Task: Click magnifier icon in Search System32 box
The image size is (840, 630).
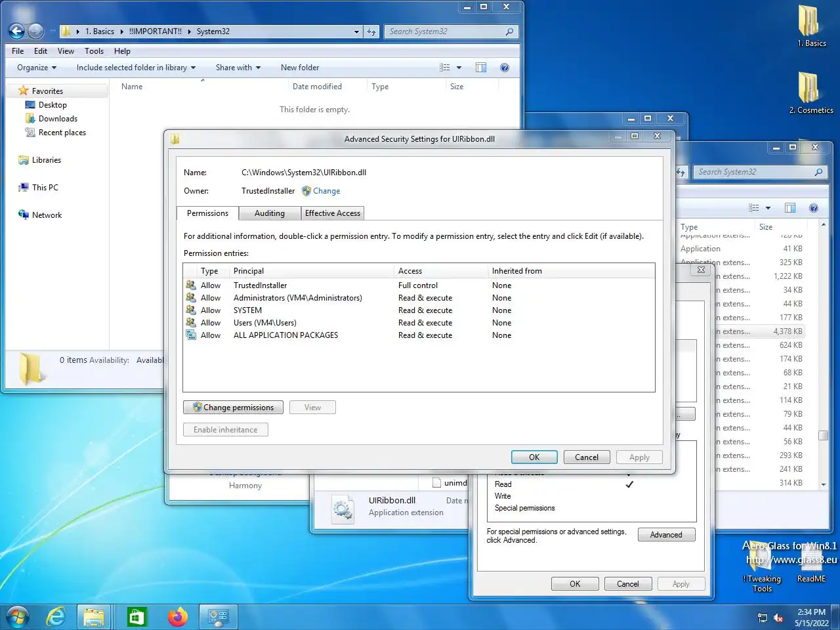Action: click(x=509, y=31)
